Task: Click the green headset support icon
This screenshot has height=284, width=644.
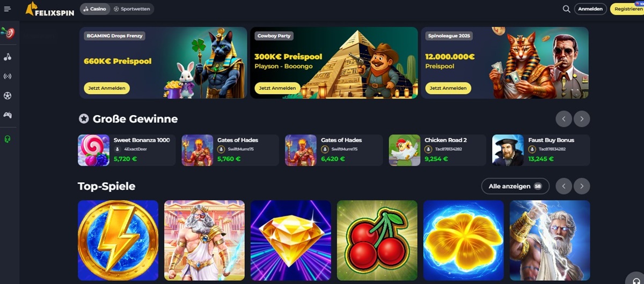Action: click(8, 139)
